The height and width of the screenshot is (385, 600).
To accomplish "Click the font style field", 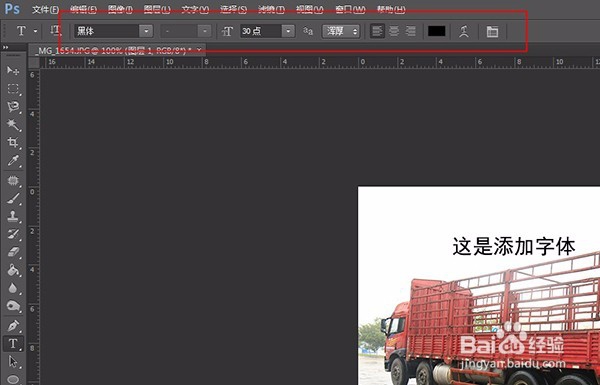I will point(179,31).
